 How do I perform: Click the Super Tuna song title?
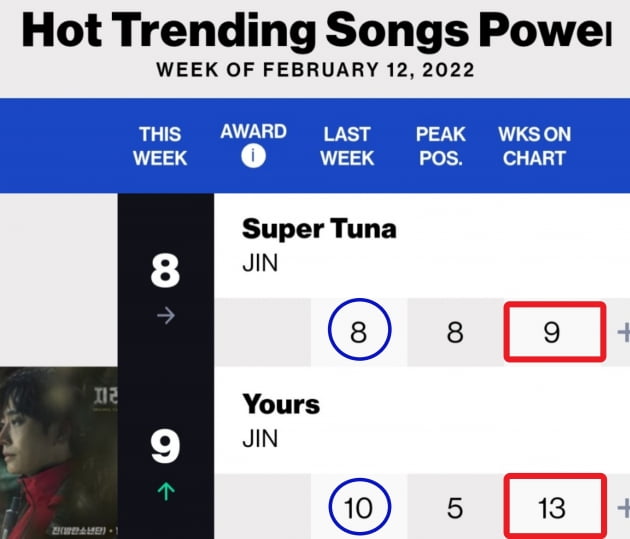[x=319, y=229]
